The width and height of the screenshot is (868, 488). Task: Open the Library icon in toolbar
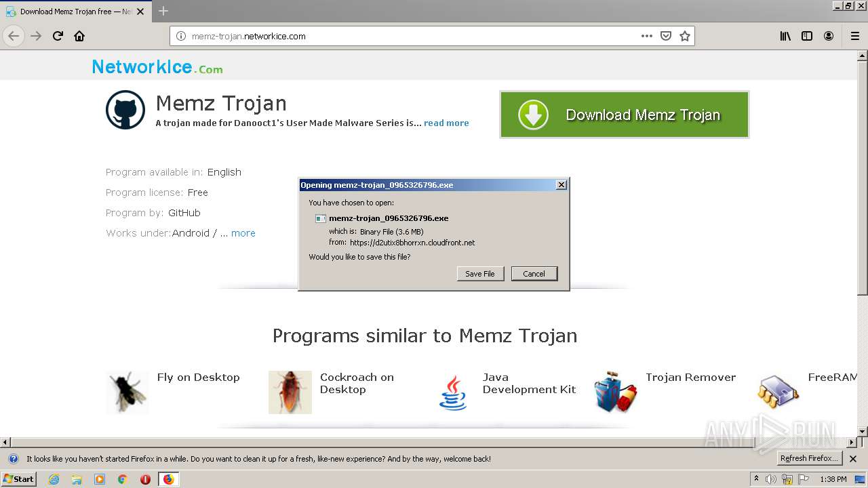tap(785, 36)
